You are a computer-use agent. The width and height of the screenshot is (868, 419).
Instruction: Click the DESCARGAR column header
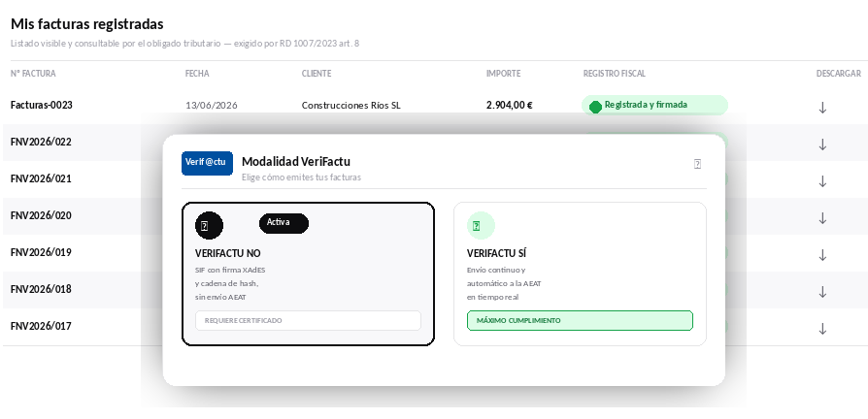pyautogui.click(x=838, y=74)
